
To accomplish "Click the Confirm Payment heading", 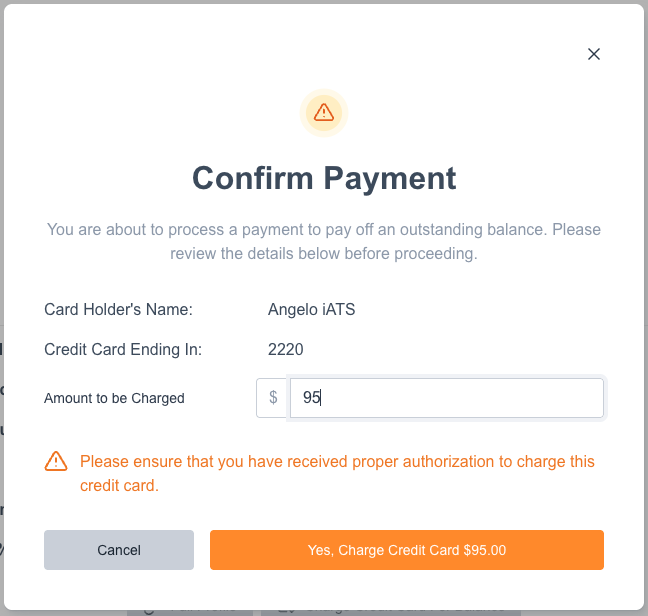I will tap(324, 178).
